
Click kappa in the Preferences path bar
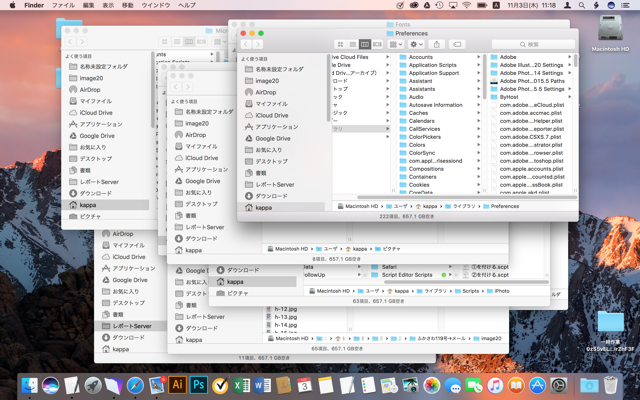(426, 207)
